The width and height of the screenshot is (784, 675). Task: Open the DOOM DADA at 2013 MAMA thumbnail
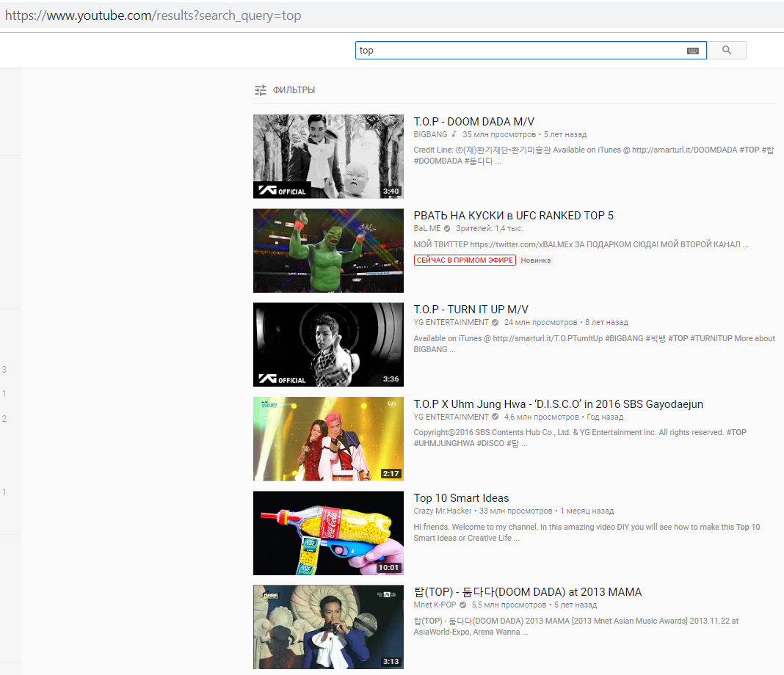(328, 627)
